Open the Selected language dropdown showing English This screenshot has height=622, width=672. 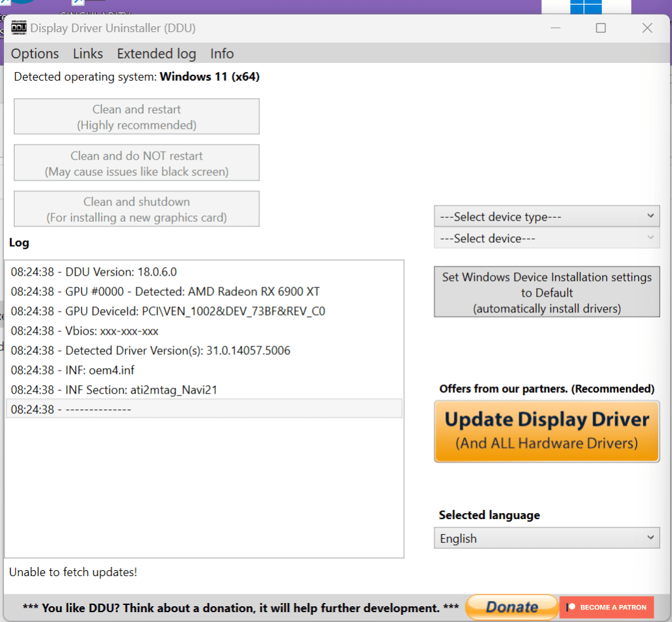(x=547, y=538)
